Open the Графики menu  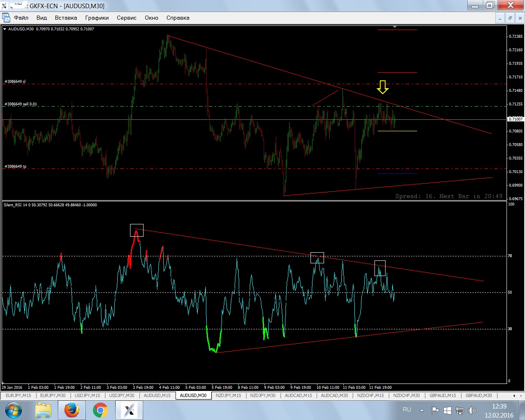click(97, 18)
